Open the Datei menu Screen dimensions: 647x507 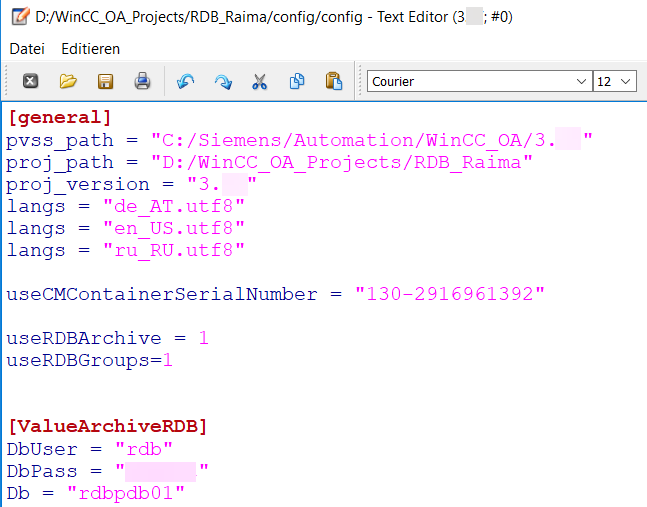click(27, 49)
